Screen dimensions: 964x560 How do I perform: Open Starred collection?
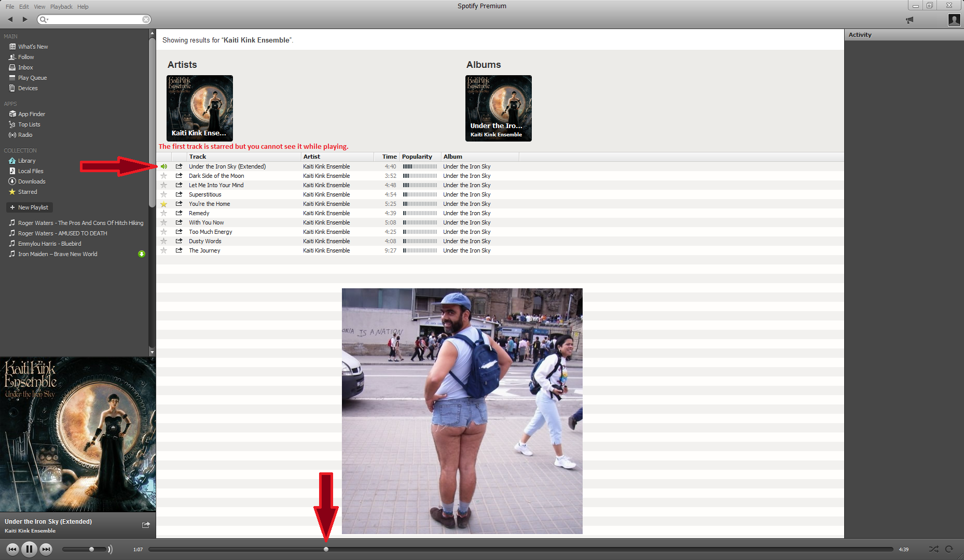[x=27, y=192]
